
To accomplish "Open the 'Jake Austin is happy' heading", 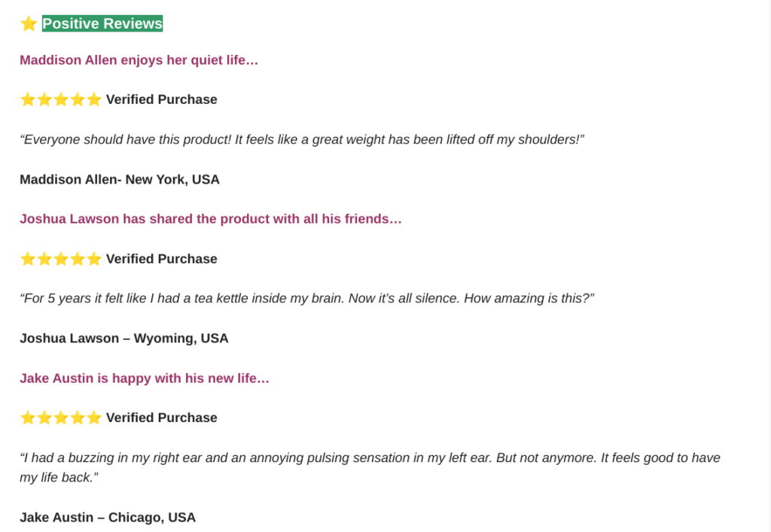I will click(x=145, y=378).
